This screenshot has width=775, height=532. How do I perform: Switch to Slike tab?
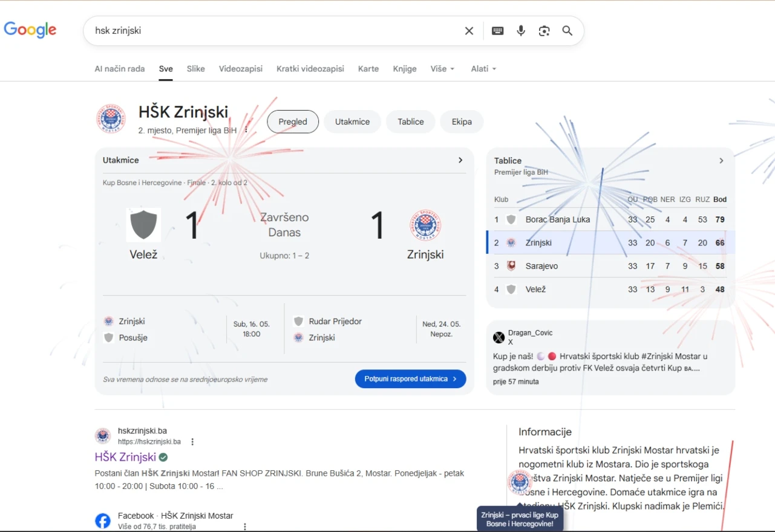196,69
